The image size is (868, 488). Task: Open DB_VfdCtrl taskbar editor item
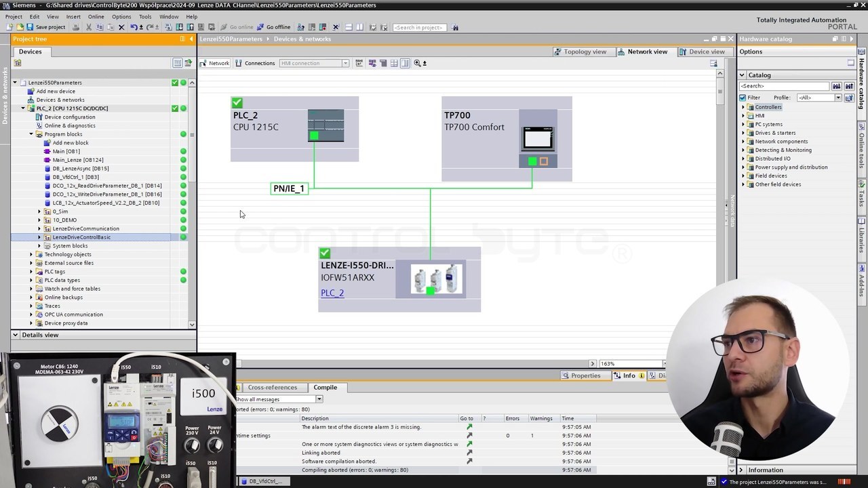tap(264, 481)
